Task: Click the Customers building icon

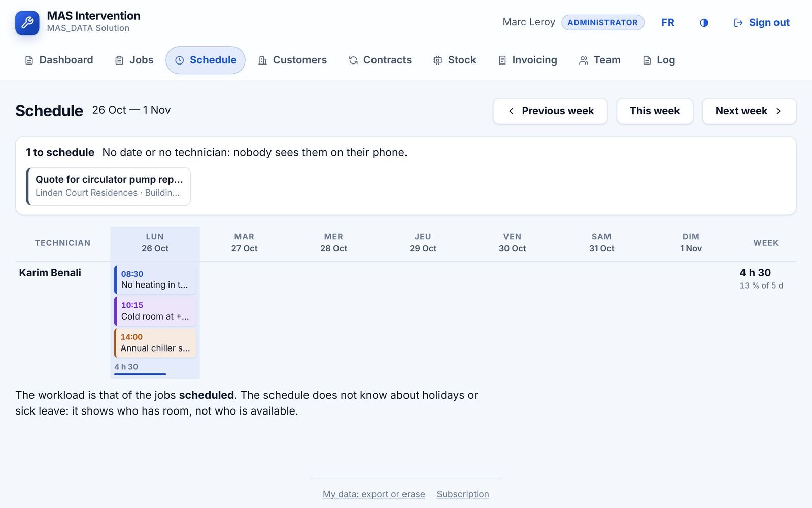Action: pos(262,60)
